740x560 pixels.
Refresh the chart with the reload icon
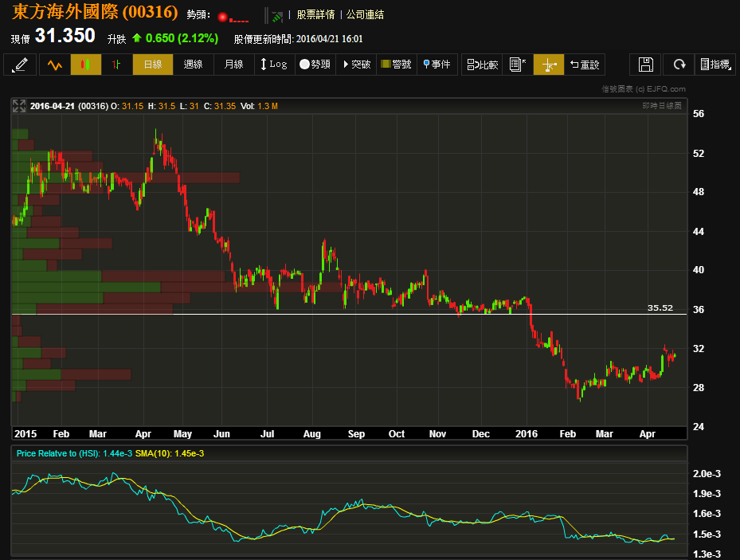(679, 65)
